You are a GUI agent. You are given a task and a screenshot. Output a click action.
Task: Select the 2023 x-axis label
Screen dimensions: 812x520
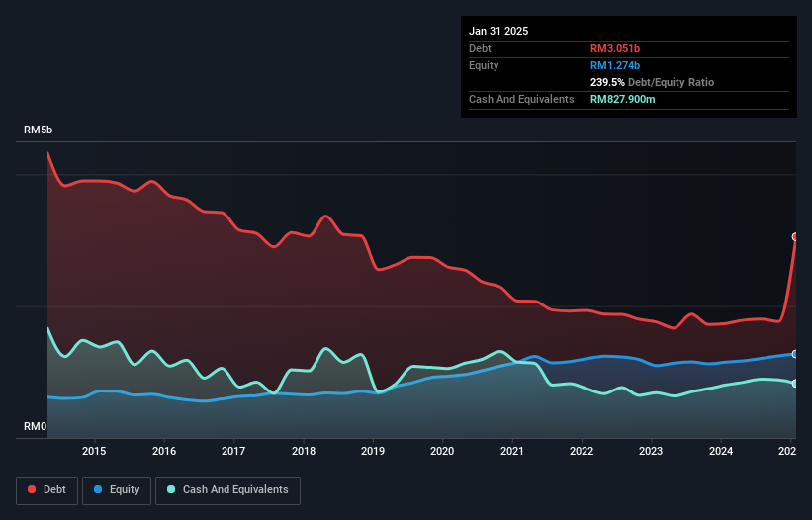point(651,451)
